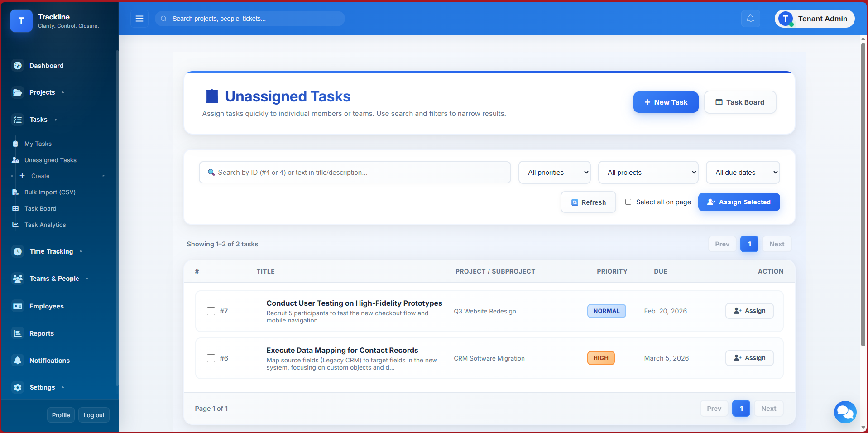This screenshot has width=868, height=433.
Task: Click the page's vertical scrollbar
Action: (863, 195)
